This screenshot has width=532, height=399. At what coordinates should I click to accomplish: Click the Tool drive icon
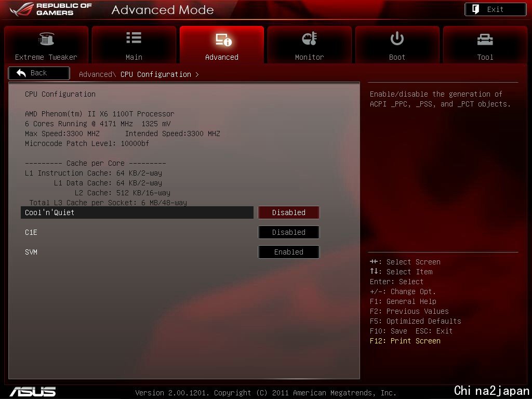click(485, 39)
